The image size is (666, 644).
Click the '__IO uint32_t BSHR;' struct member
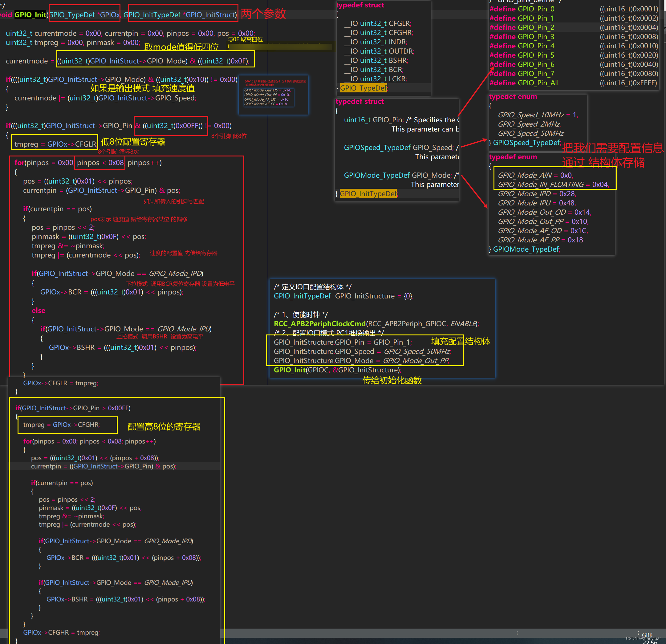[x=376, y=60]
